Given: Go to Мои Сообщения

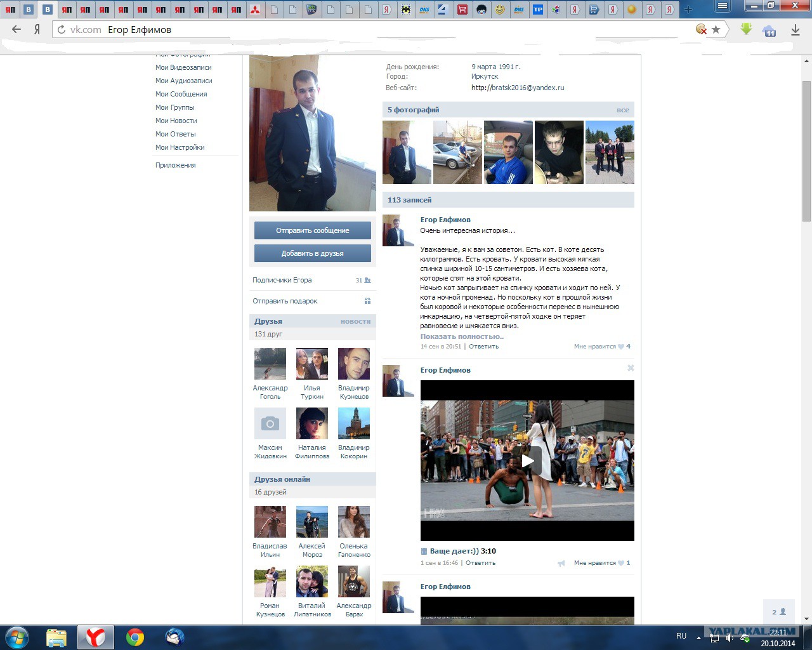Looking at the screenshot, I should 181,94.
